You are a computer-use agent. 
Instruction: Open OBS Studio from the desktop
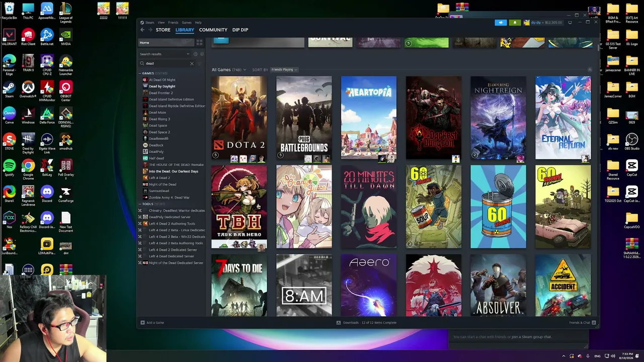631,141
